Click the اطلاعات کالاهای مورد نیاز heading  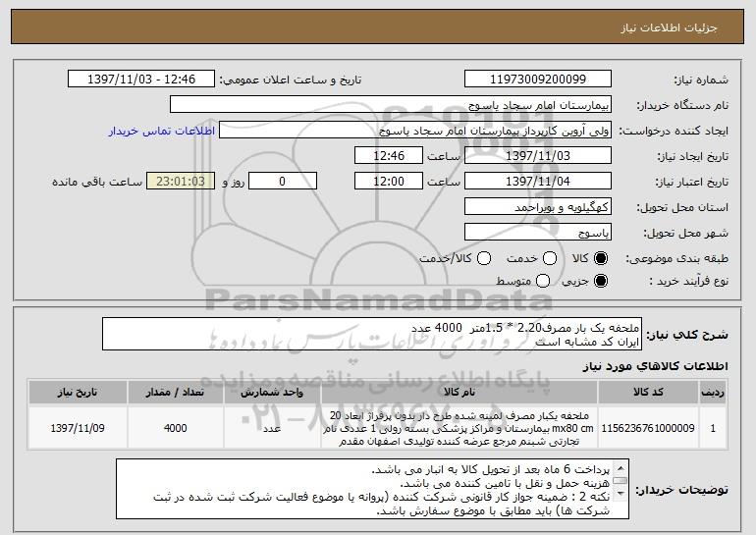point(655,366)
